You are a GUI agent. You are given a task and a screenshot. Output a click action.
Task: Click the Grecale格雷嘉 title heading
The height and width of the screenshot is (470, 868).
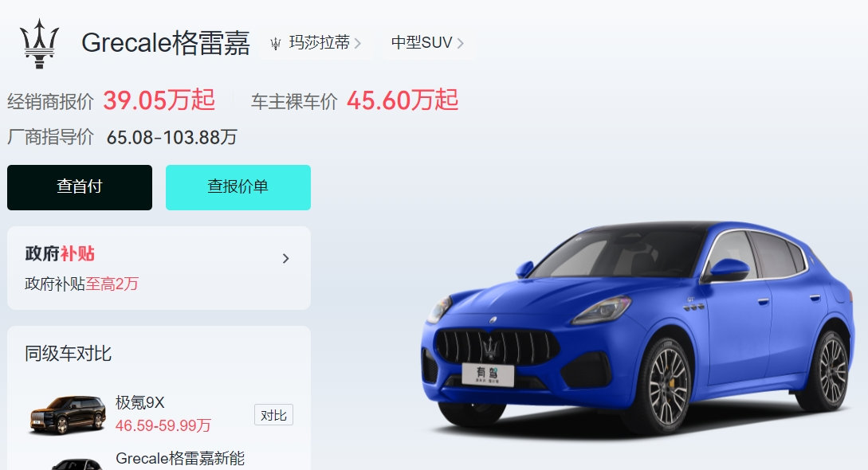[x=166, y=42]
